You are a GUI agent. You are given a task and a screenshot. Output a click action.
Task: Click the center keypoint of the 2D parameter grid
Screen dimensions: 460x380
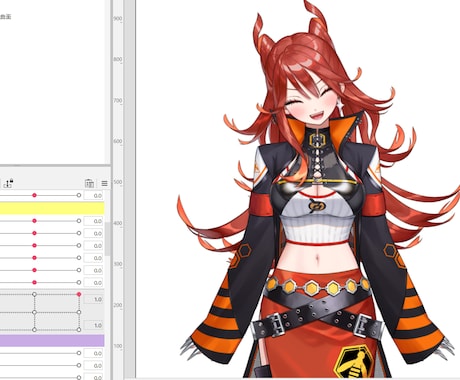click(34, 312)
